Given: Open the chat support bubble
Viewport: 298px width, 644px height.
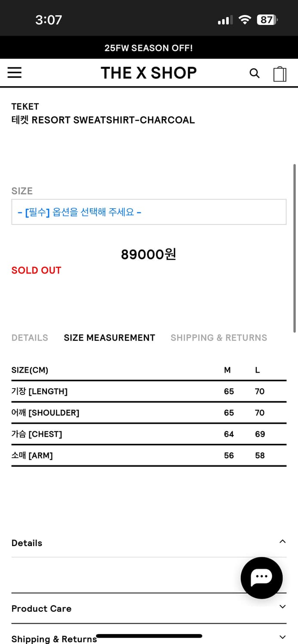Looking at the screenshot, I should click(x=261, y=577).
